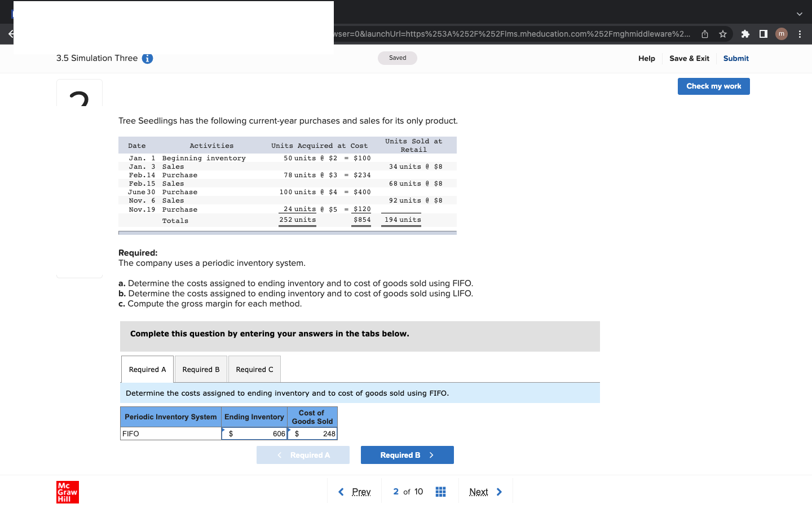Click the '2 of 10' question counter
Image resolution: width=812 pixels, height=508 pixels.
coord(408,492)
